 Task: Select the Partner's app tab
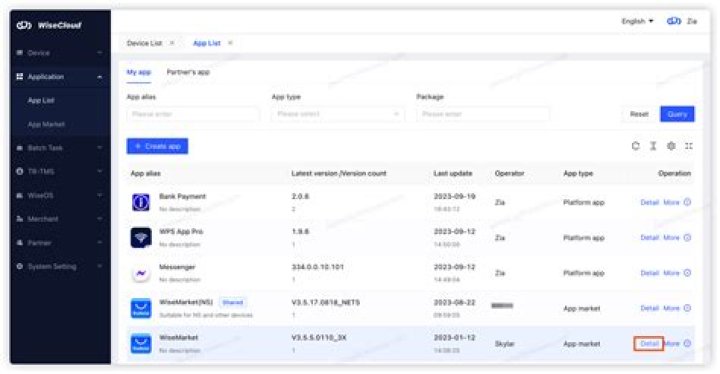point(188,72)
